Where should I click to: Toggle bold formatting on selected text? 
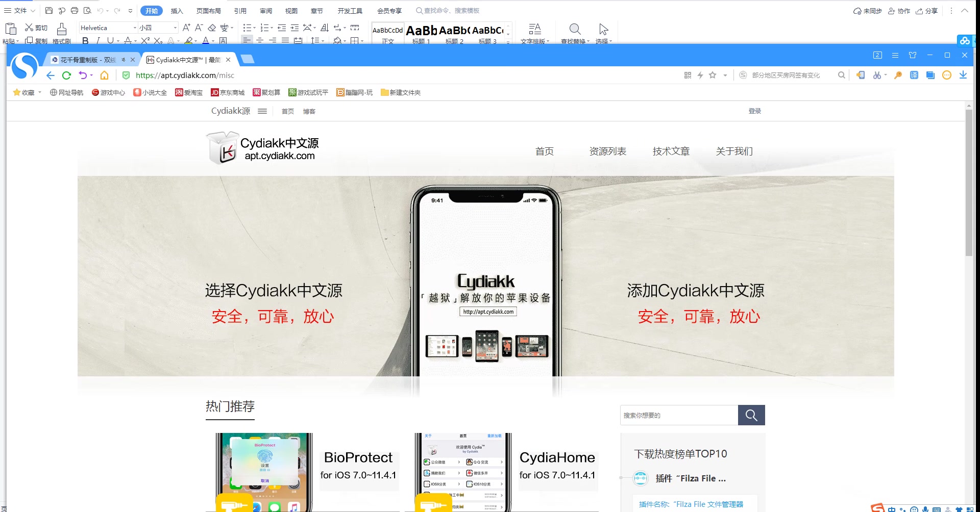point(85,41)
